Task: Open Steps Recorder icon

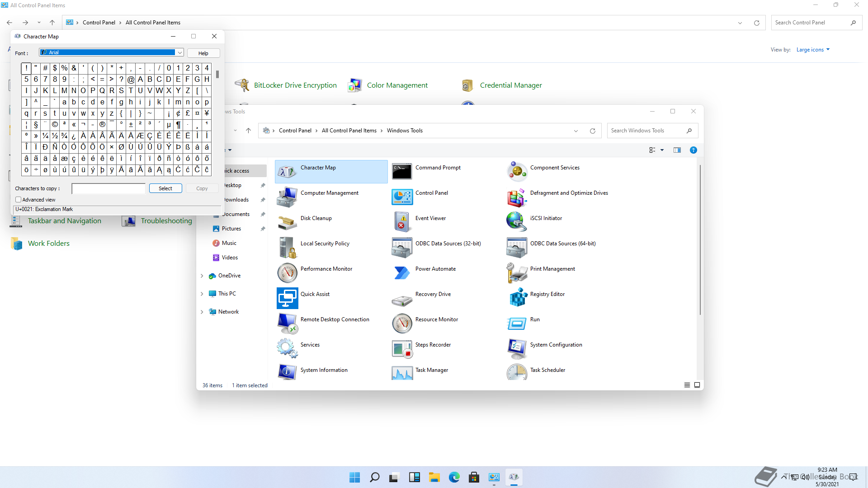Action: 402,349
